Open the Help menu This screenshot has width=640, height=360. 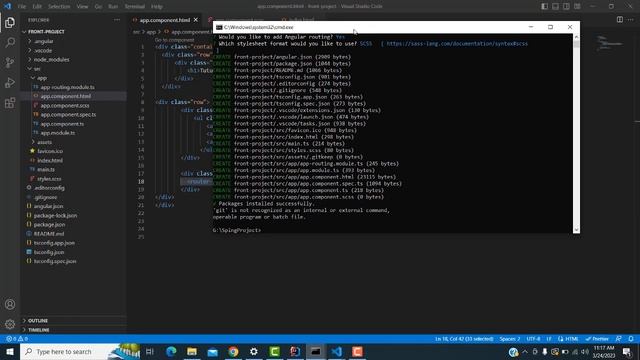tap(157, 7)
